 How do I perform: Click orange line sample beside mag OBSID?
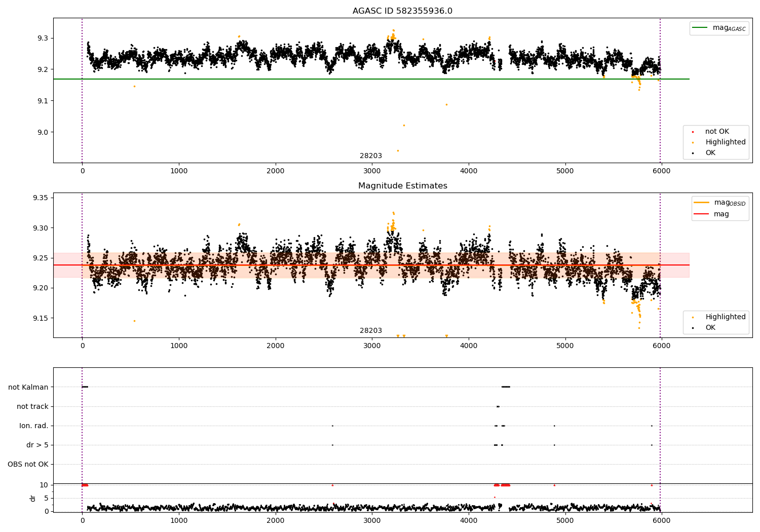pos(702,202)
